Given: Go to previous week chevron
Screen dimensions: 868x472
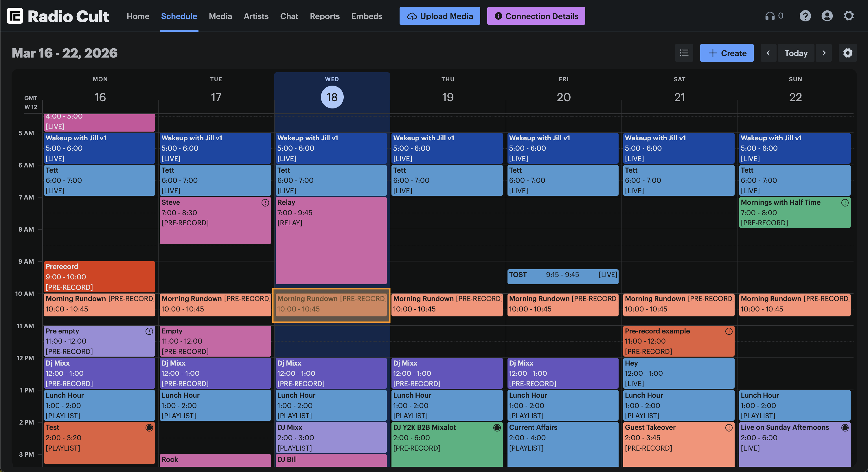Looking at the screenshot, I should (x=768, y=53).
